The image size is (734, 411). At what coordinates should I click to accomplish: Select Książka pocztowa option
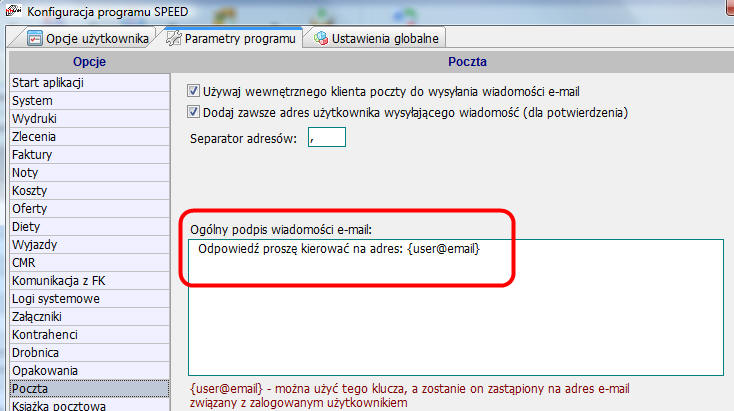pos(89,405)
